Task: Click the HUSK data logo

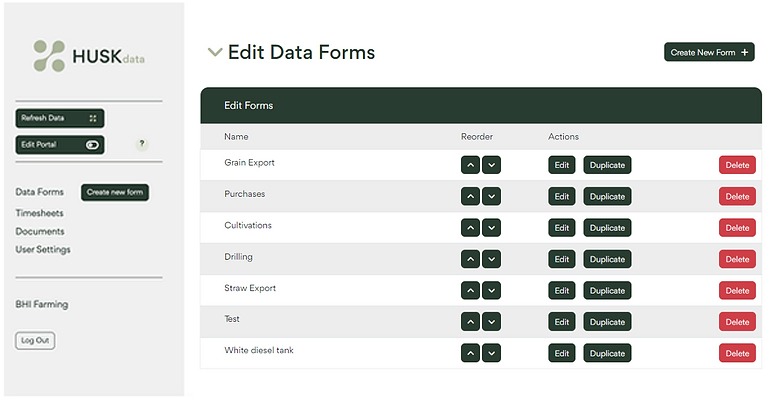Action: pos(88,56)
